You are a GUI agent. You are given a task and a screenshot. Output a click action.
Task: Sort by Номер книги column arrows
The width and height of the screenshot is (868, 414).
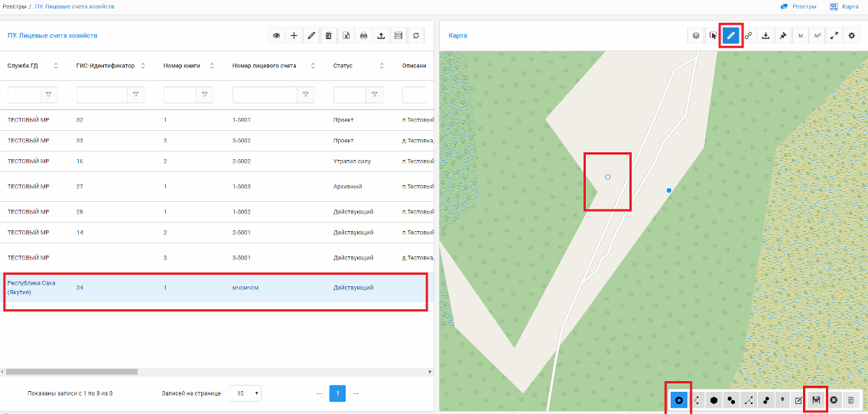[212, 66]
